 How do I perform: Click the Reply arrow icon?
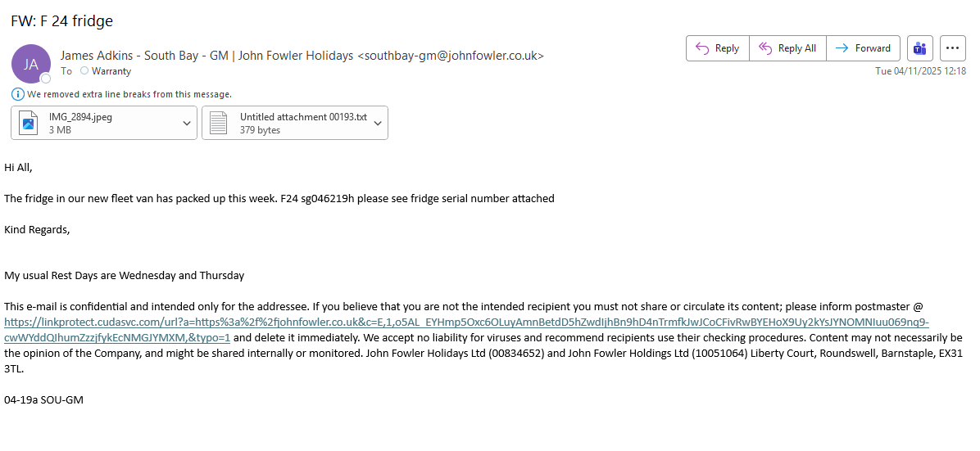[x=702, y=48]
